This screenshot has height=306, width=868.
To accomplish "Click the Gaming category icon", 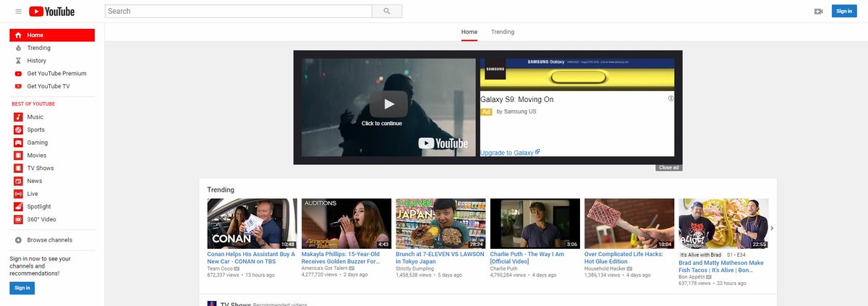I will click(18, 143).
